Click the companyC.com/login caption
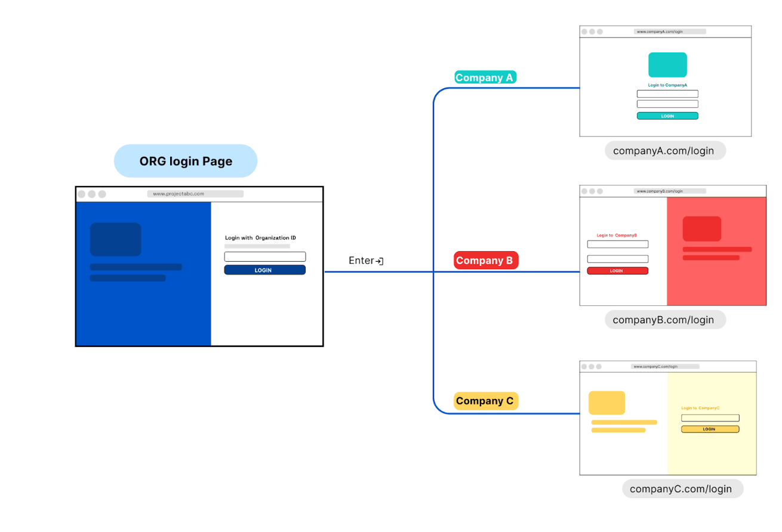Screen dimensions: 782x532 pyautogui.click(x=682, y=489)
